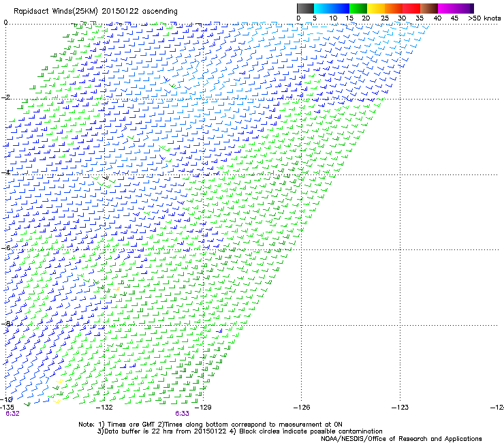The image size is (504, 443).
Task: Click the green 15-20 knots legend segment
Action: 358,8
